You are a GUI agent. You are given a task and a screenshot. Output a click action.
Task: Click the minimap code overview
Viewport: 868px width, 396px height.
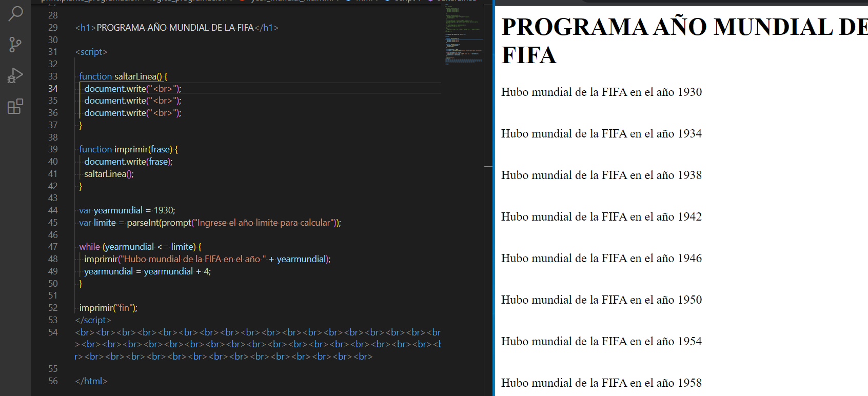tap(464, 33)
